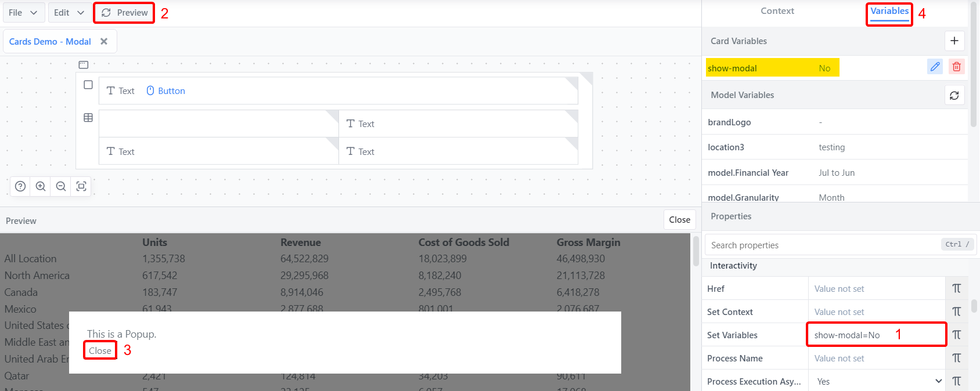
Task: Open the File menu
Action: (23, 12)
